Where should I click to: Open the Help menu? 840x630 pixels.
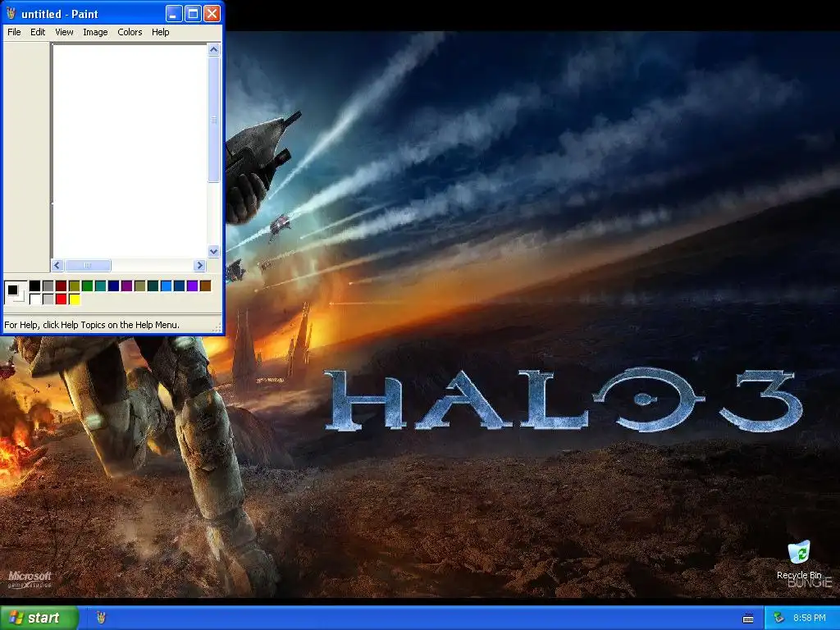coord(160,32)
